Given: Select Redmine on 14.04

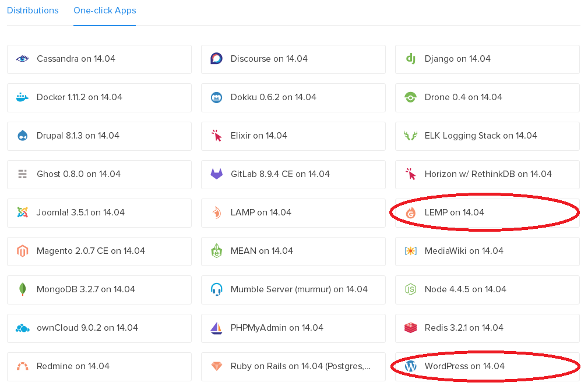Looking at the screenshot, I should tap(100, 367).
